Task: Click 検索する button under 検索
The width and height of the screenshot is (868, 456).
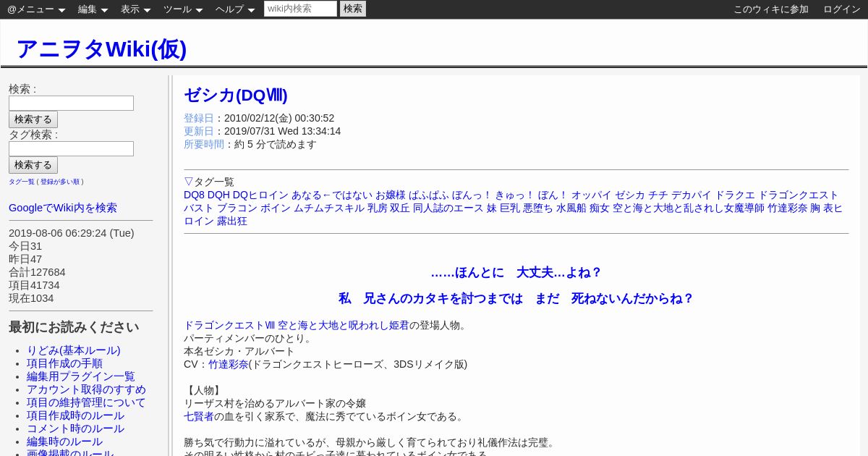Action: tap(33, 119)
